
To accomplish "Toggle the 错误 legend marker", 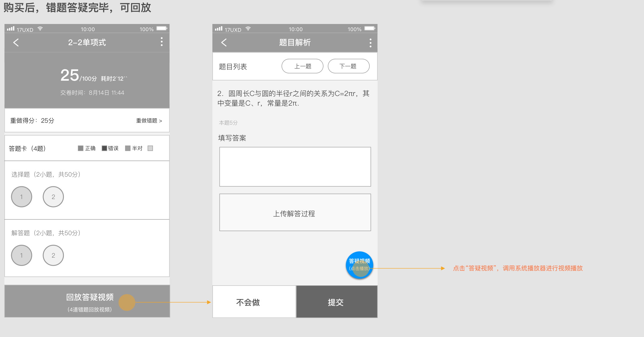I will (x=104, y=148).
